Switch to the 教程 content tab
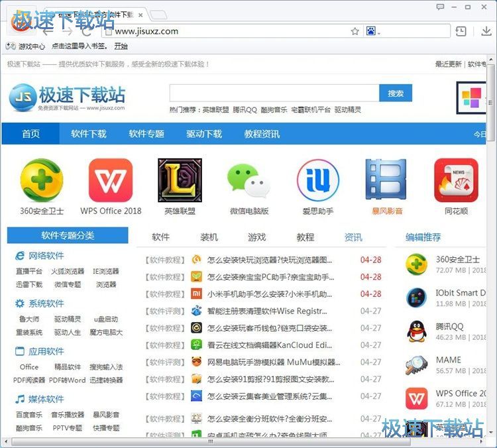Viewport: 497px width, 448px height. pos(305,237)
